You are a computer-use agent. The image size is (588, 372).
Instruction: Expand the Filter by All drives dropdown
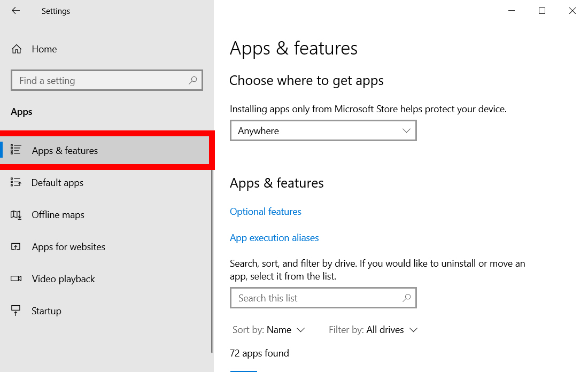373,330
